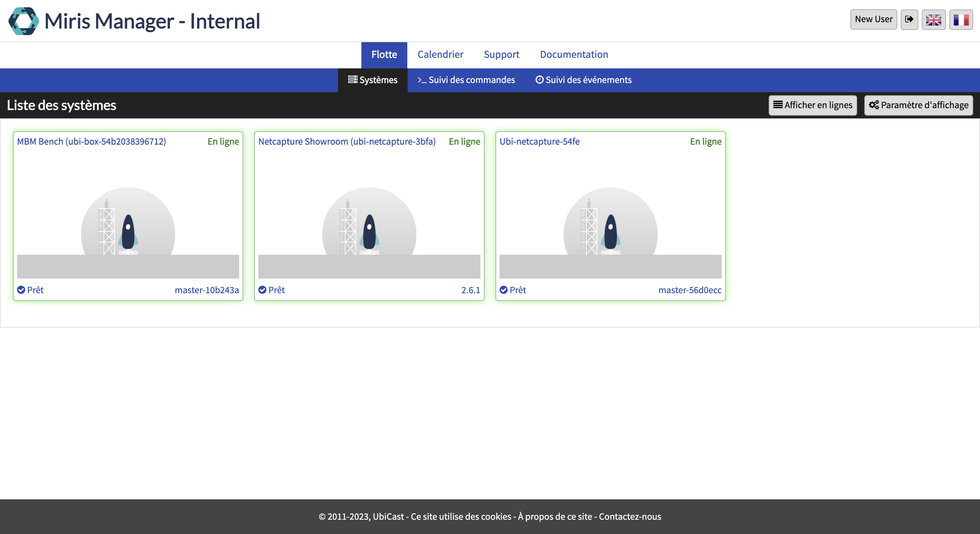Click the Miris Manager hexagon logo
Viewport: 980px width, 534px height.
pos(23,21)
